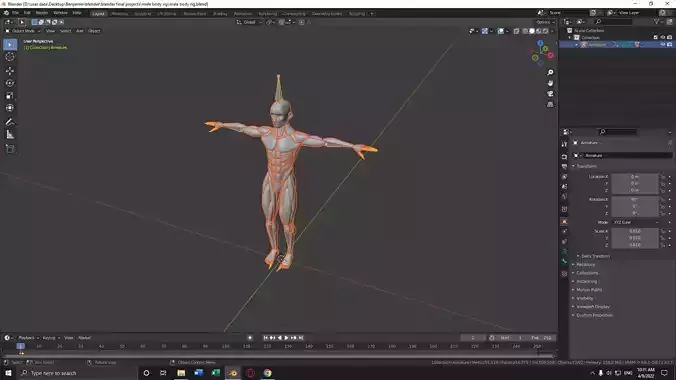
Task: Select the Scale tool
Action: pos(10,96)
